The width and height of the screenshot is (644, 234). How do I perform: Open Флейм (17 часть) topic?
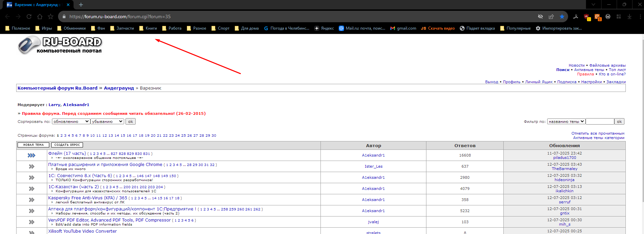[67, 154]
